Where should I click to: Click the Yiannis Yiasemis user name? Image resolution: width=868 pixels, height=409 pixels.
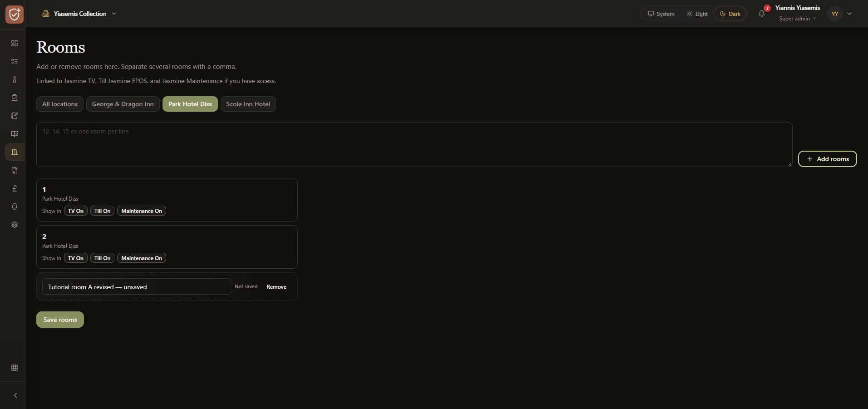click(x=797, y=8)
